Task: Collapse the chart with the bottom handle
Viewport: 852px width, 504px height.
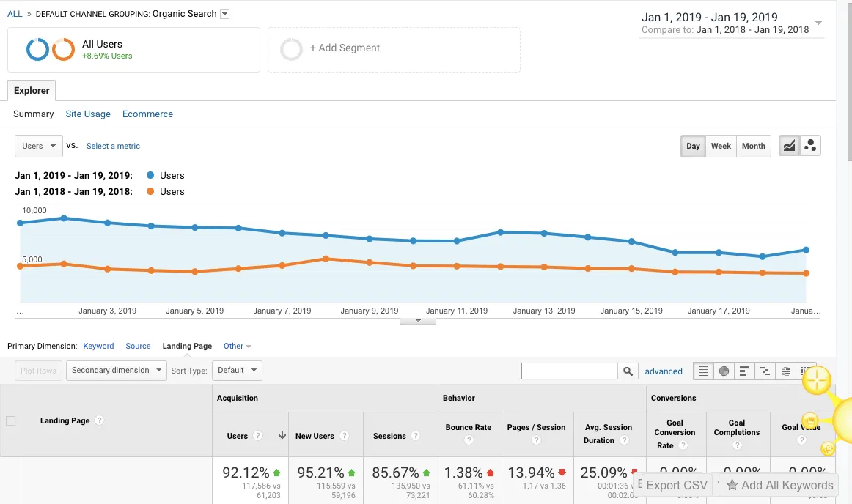Action: [418, 321]
